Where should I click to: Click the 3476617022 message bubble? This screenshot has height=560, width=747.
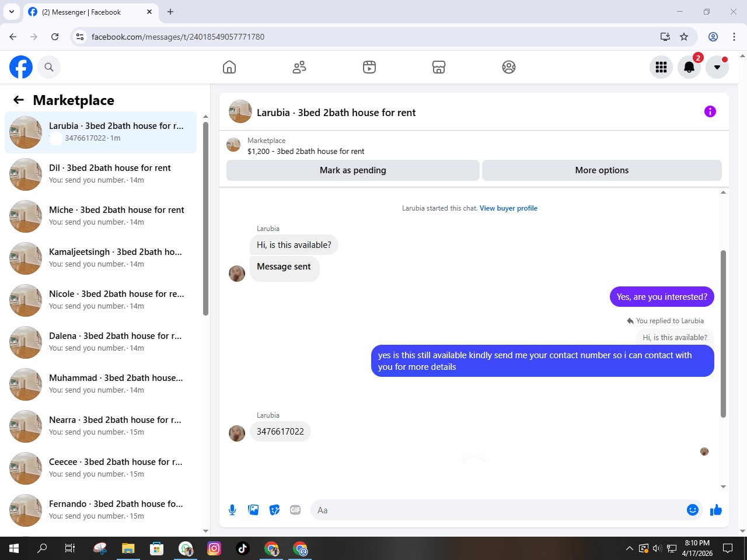coord(280,432)
